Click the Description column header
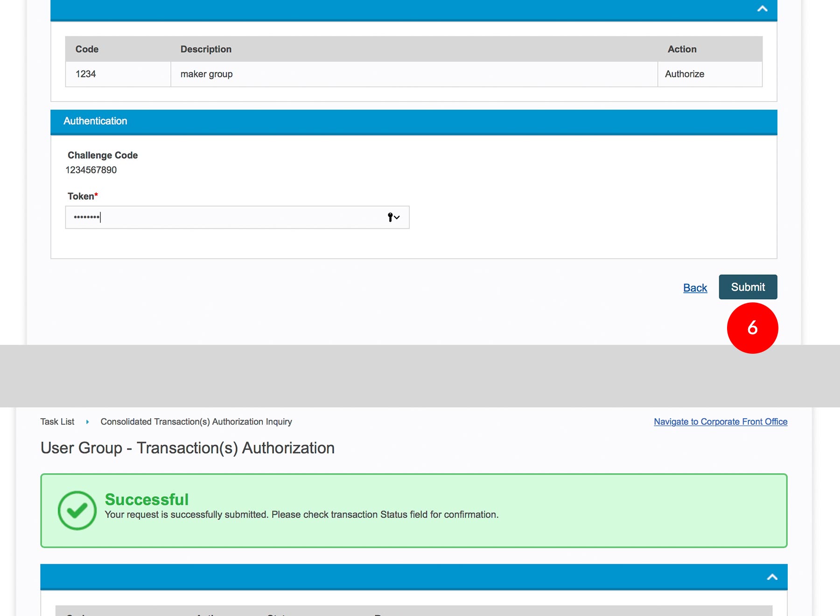This screenshot has width=840, height=616. pos(206,49)
